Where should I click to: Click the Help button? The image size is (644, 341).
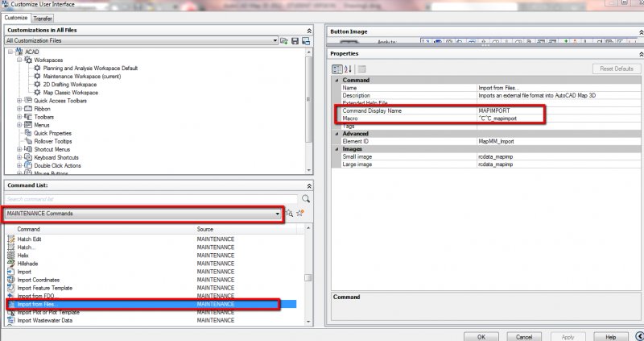pos(611,337)
